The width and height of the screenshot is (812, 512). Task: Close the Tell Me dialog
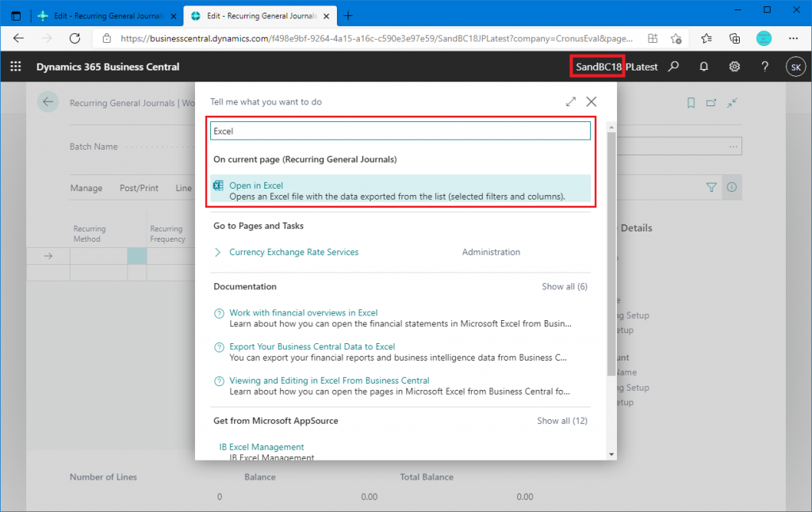592,101
